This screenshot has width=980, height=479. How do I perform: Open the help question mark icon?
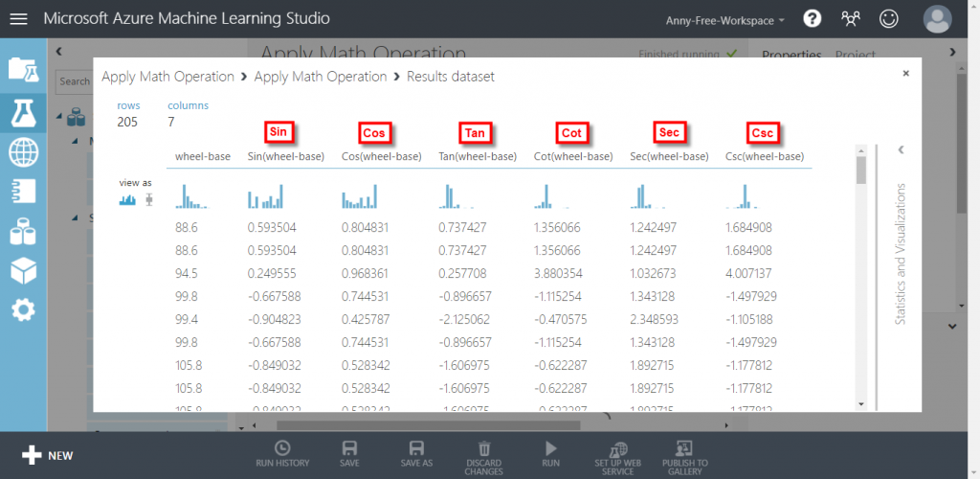[812, 19]
